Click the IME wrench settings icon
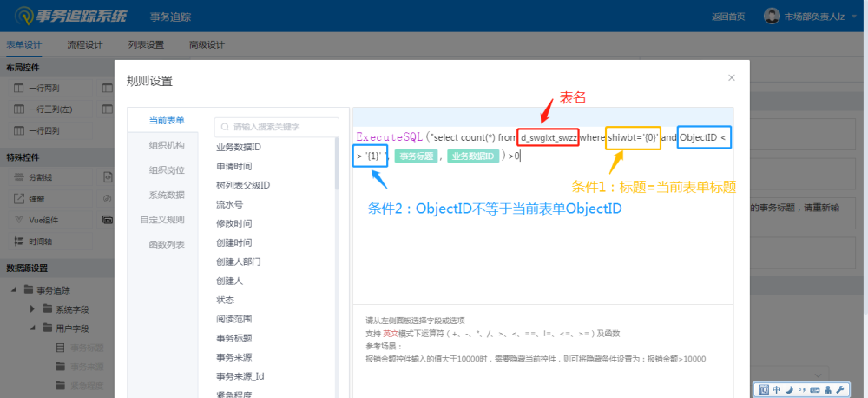The width and height of the screenshot is (868, 398). point(841,389)
